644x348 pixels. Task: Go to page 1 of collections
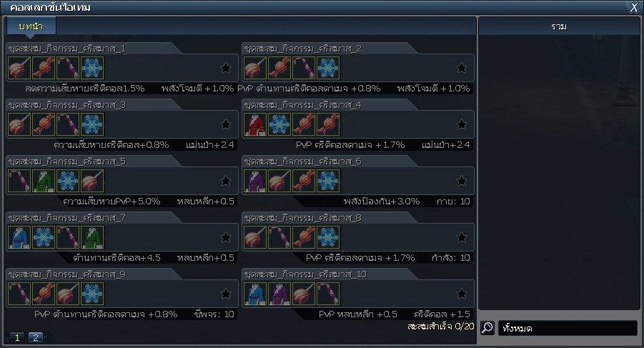pos(17,337)
